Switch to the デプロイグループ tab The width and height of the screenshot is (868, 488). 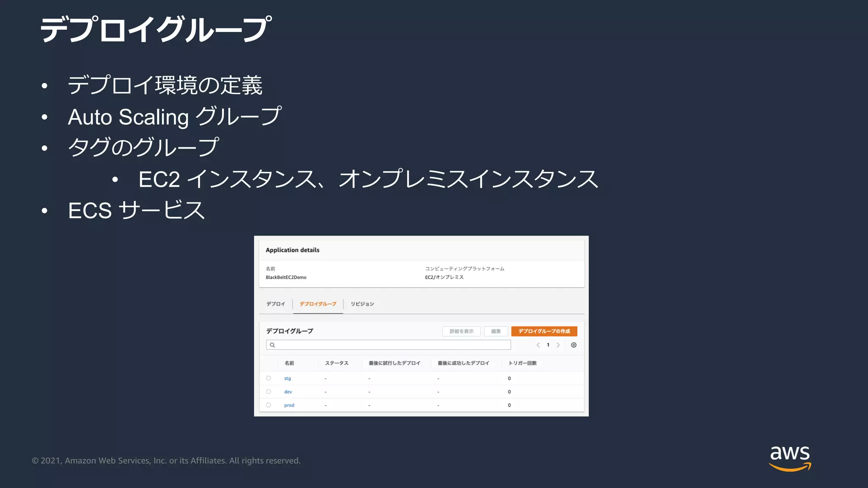pos(318,304)
